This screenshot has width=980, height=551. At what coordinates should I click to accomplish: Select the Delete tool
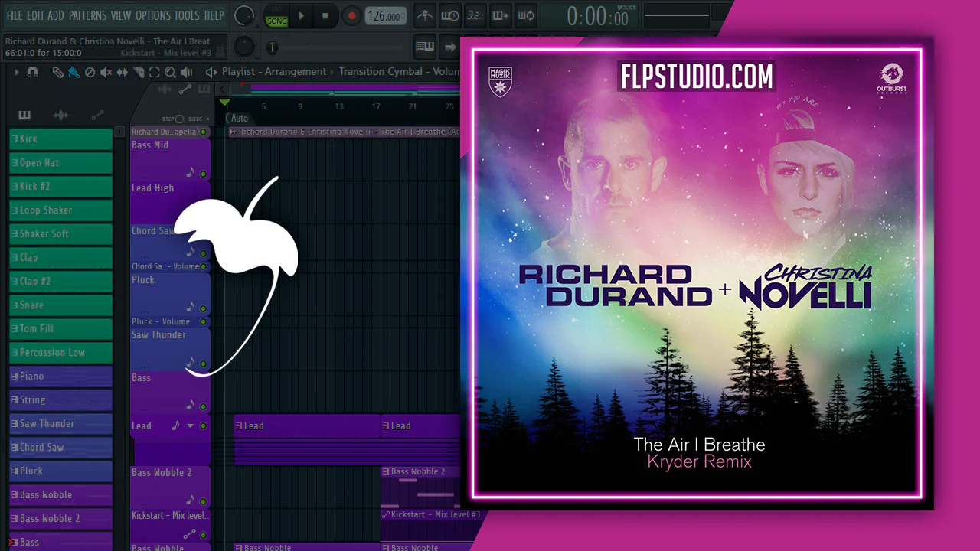coord(90,72)
